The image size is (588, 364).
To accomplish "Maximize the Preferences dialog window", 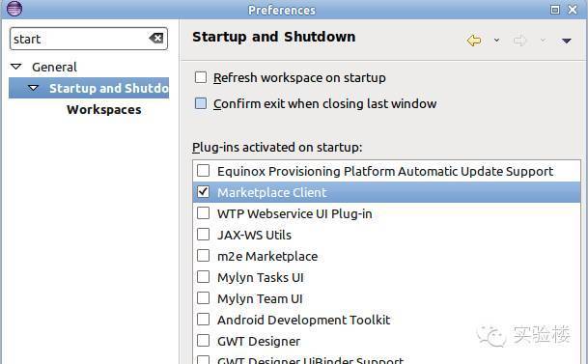I will 555,10.
